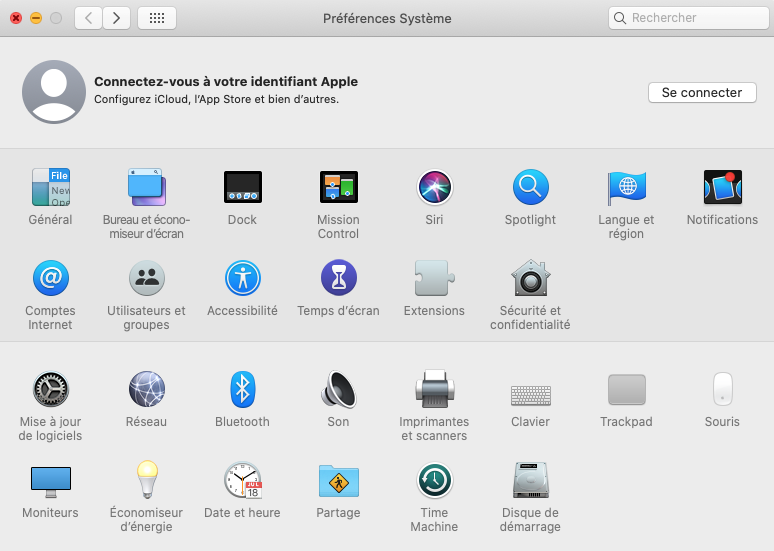The height and width of the screenshot is (551, 774).
Task: Go back with the left arrow button
Action: tap(88, 18)
